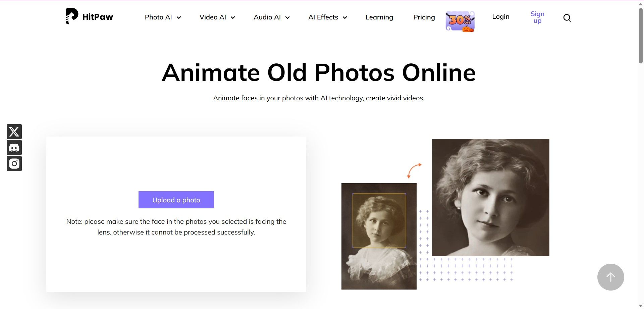The height and width of the screenshot is (309, 644).
Task: Click the page vertical scrollbar thumb
Action: pyautogui.click(x=641, y=35)
